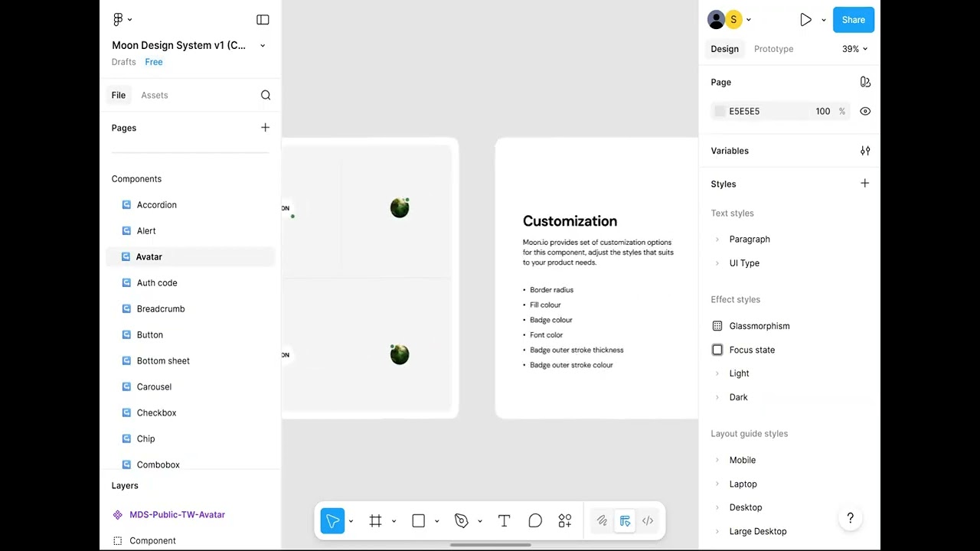This screenshot has height=551, width=980.
Task: Click the Drafts location link
Action: pos(123,62)
